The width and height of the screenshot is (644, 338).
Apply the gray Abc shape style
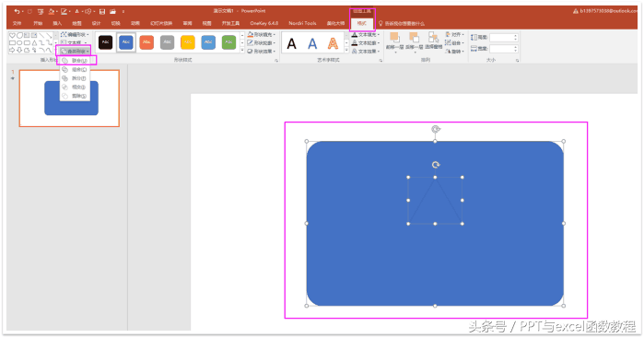(x=167, y=42)
